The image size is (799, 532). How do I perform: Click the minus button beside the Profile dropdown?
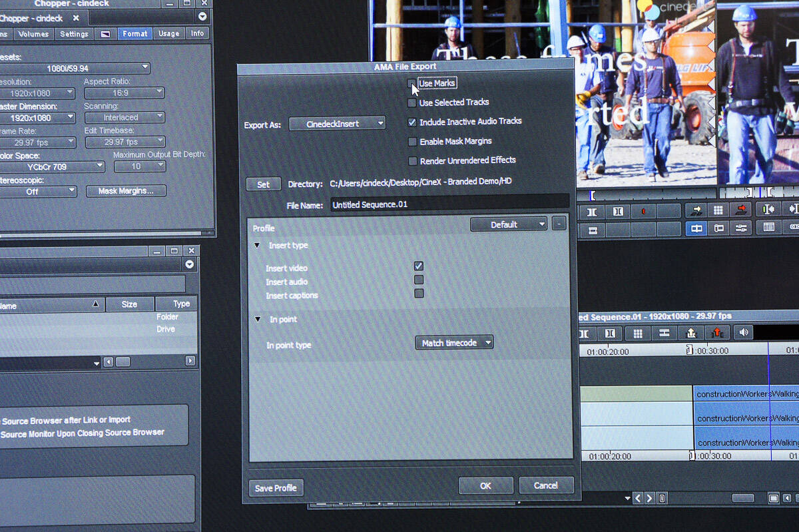559,224
